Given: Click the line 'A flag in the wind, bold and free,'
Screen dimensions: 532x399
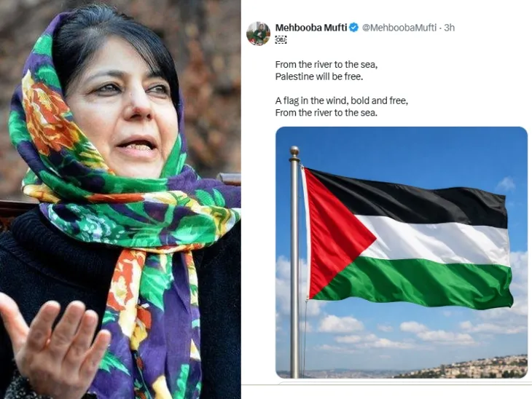Looking at the screenshot, I should tap(342, 100).
